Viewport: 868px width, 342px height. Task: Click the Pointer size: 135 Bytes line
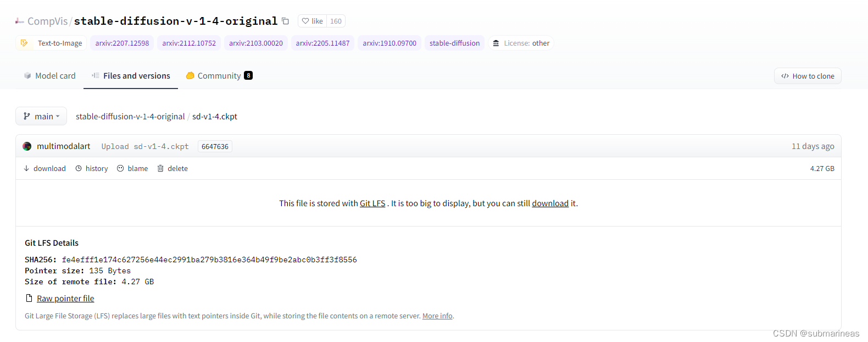[x=77, y=271]
